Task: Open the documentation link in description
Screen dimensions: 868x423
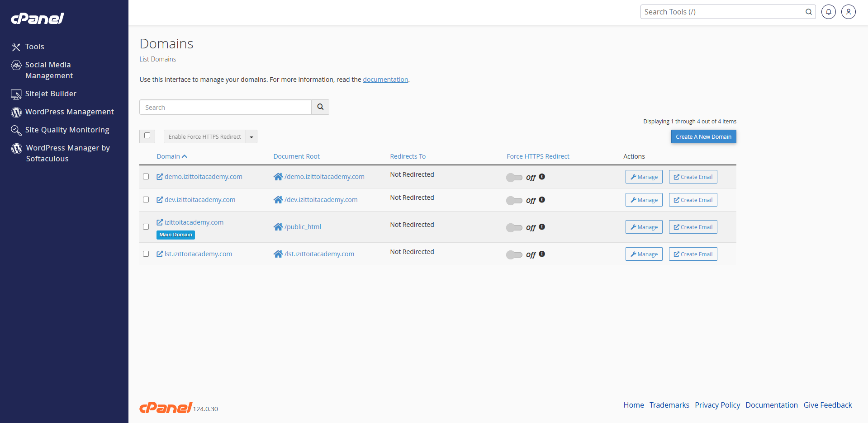Action: 385,80
